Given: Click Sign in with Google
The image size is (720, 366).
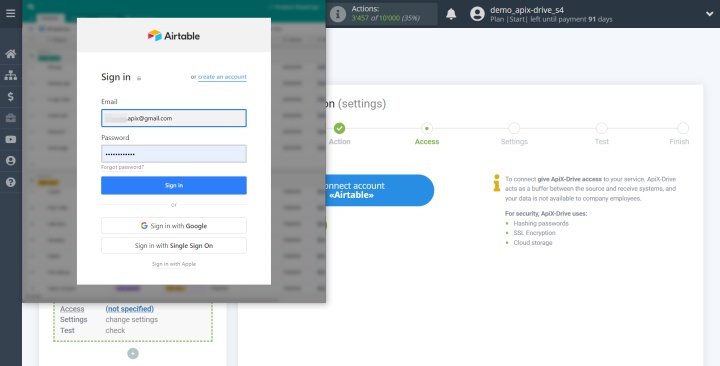Looking at the screenshot, I should 174,225.
